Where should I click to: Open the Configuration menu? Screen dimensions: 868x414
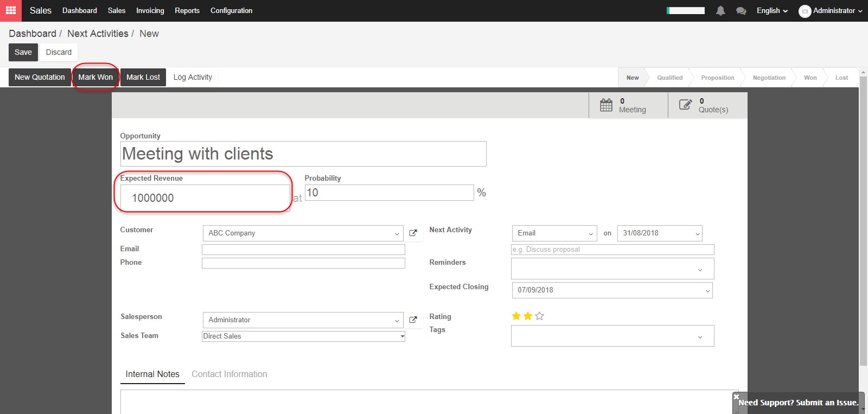232,11
